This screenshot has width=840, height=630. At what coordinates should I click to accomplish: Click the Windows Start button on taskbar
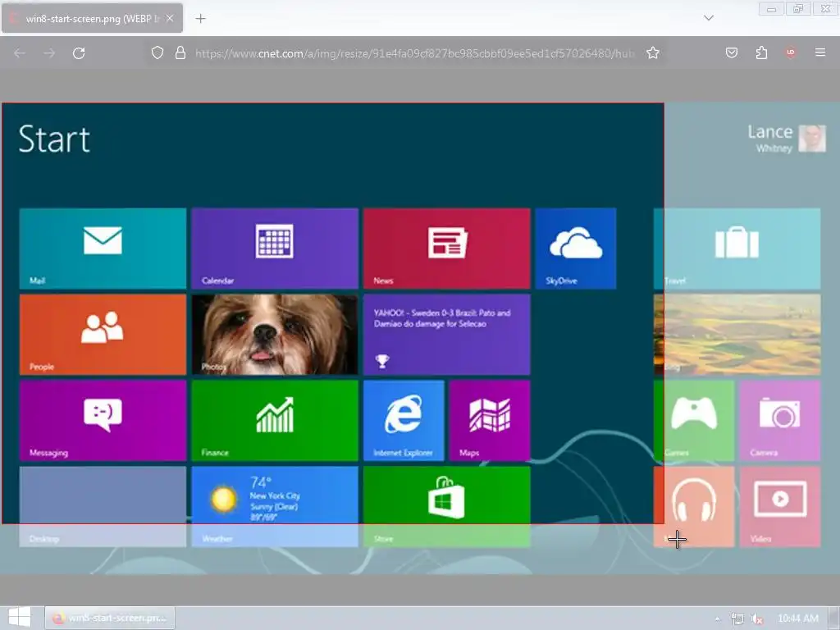[x=20, y=619]
